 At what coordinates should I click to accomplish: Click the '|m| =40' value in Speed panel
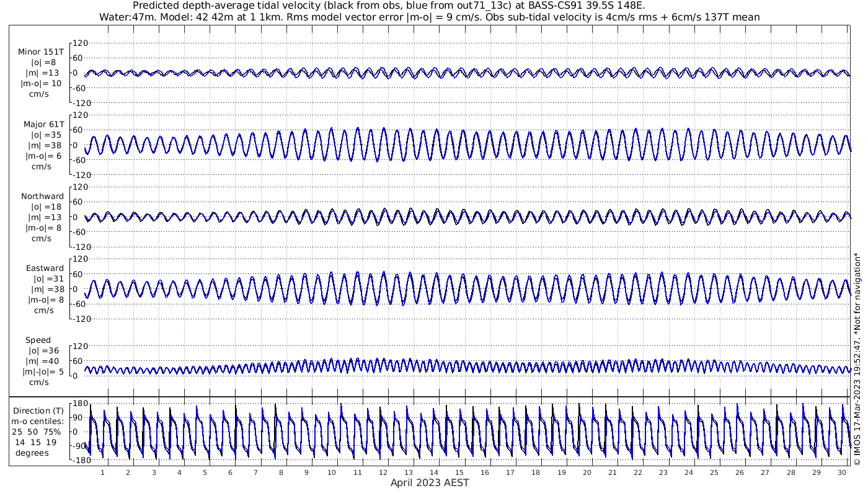pos(42,361)
